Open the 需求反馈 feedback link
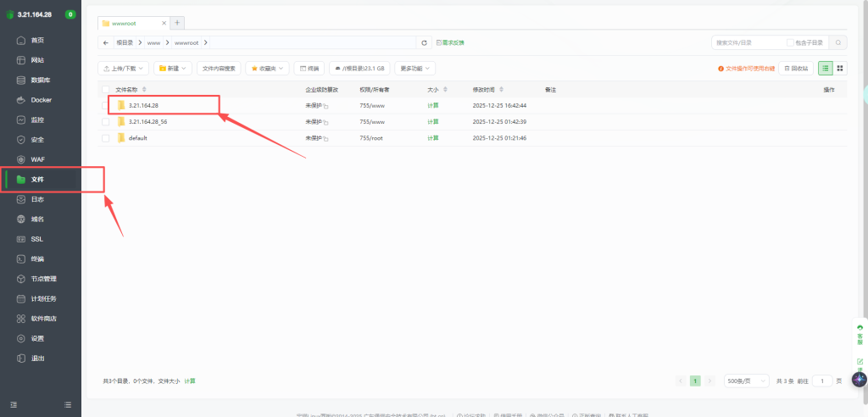The width and height of the screenshot is (868, 417). (451, 42)
